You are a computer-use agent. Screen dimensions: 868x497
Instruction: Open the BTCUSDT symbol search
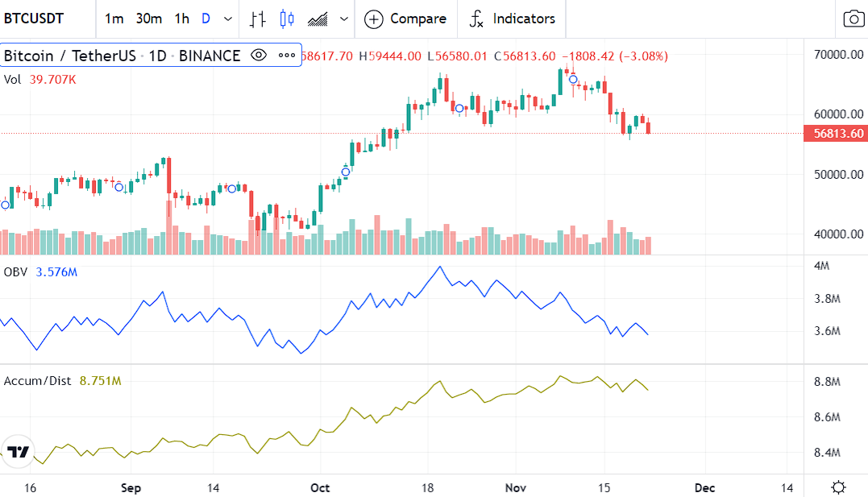(34, 19)
